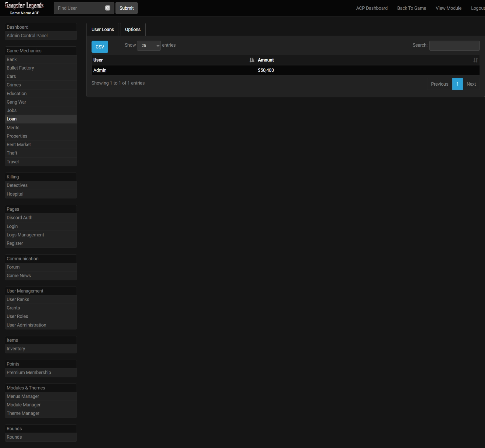Open the entries-per-page dropdown
The width and height of the screenshot is (485, 448).
tap(149, 46)
